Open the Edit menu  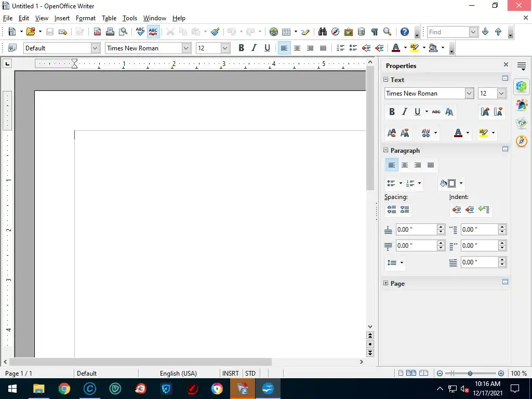[24, 18]
